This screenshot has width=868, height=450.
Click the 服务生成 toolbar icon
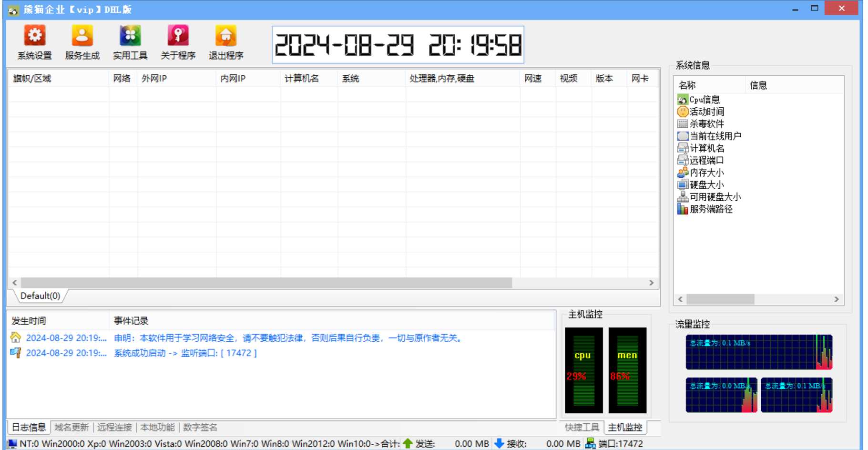pyautogui.click(x=82, y=36)
